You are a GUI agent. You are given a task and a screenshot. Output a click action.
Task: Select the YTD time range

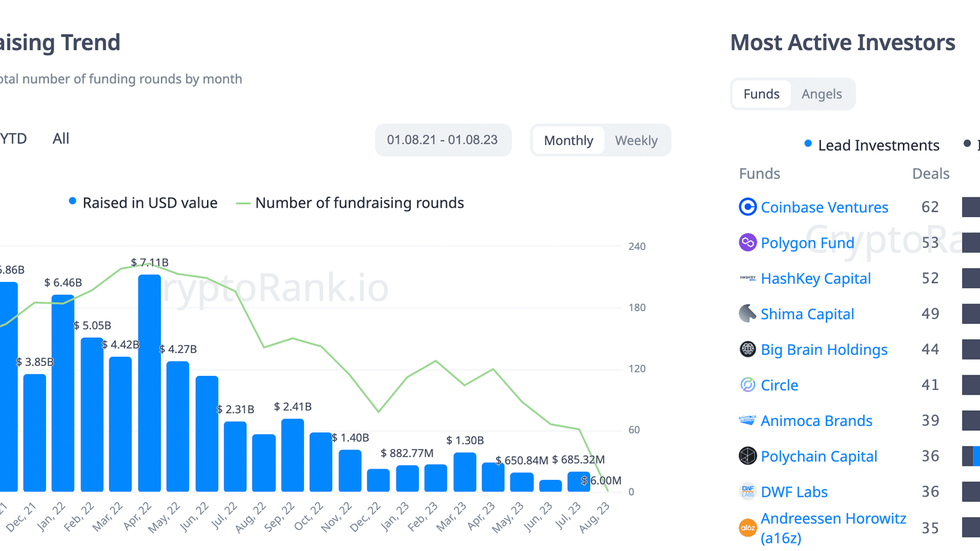click(x=13, y=138)
